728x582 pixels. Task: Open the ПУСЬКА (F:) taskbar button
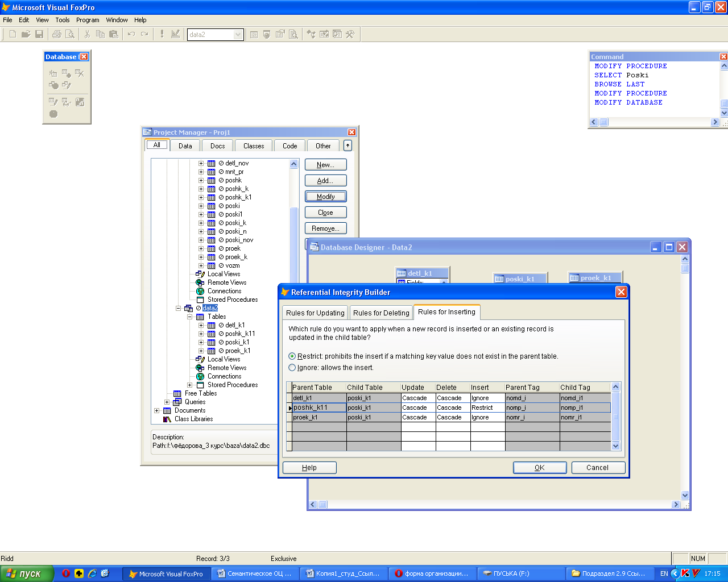[521, 573]
